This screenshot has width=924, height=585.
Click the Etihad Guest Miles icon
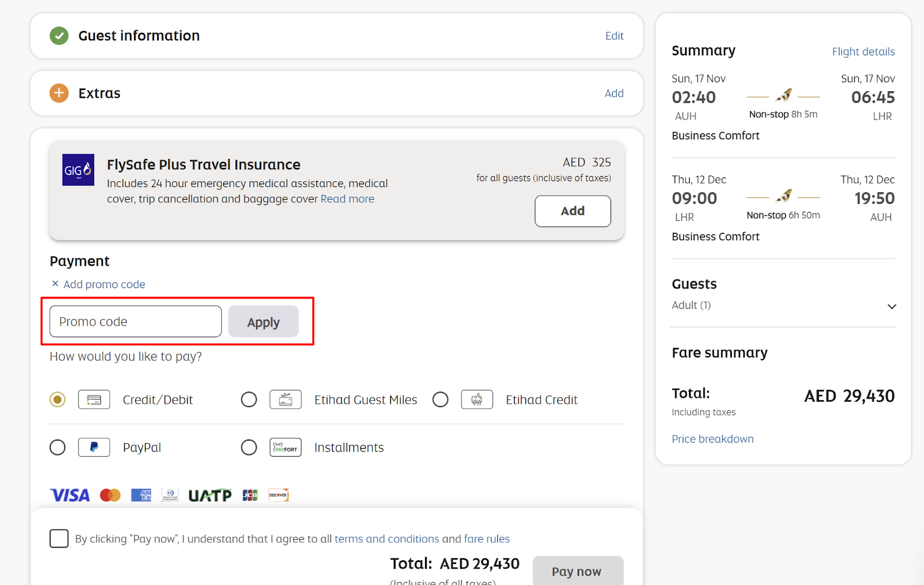pyautogui.click(x=285, y=400)
